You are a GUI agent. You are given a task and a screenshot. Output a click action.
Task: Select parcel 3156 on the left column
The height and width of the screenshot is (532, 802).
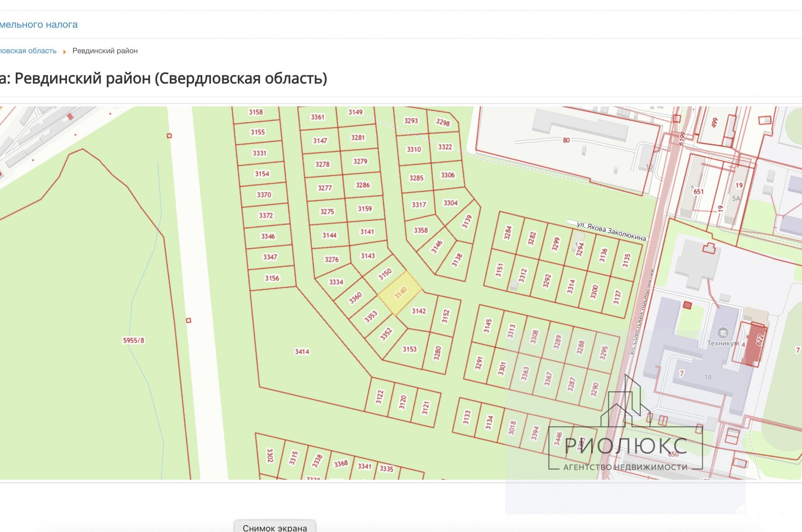pos(272,278)
